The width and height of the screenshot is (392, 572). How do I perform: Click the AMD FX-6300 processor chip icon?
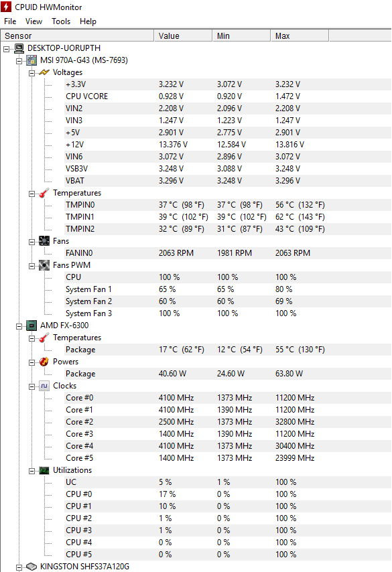pos(31,326)
